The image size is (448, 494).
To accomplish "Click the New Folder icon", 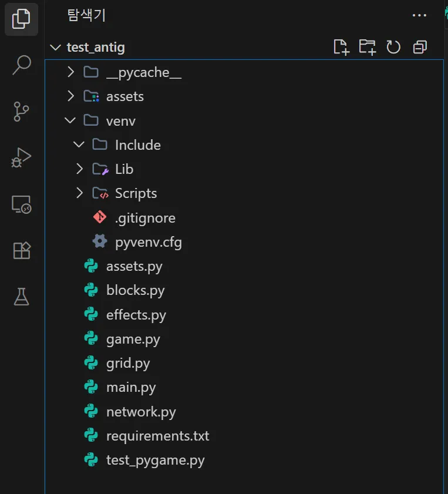I will (368, 47).
